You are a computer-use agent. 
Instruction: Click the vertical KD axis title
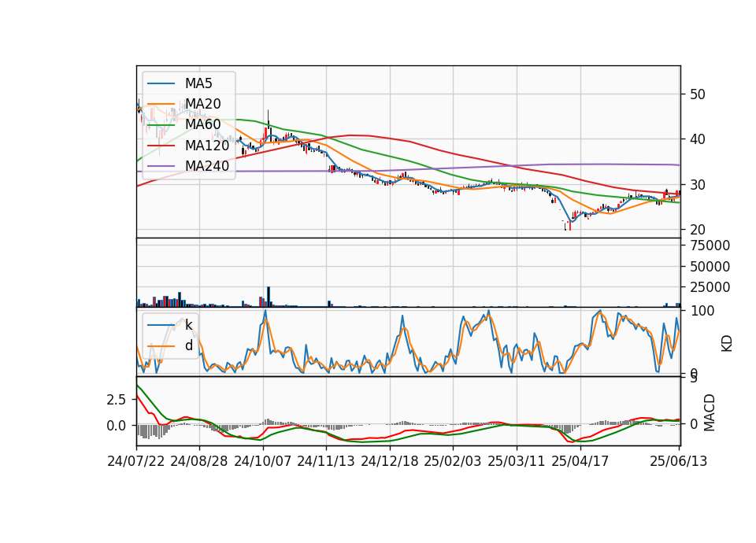pyautogui.click(x=727, y=344)
